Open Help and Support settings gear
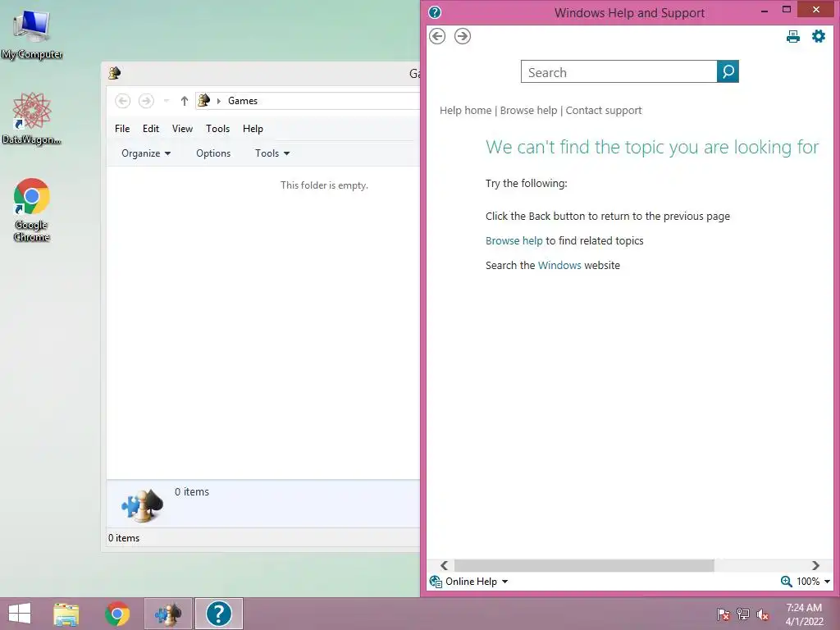 819,36
